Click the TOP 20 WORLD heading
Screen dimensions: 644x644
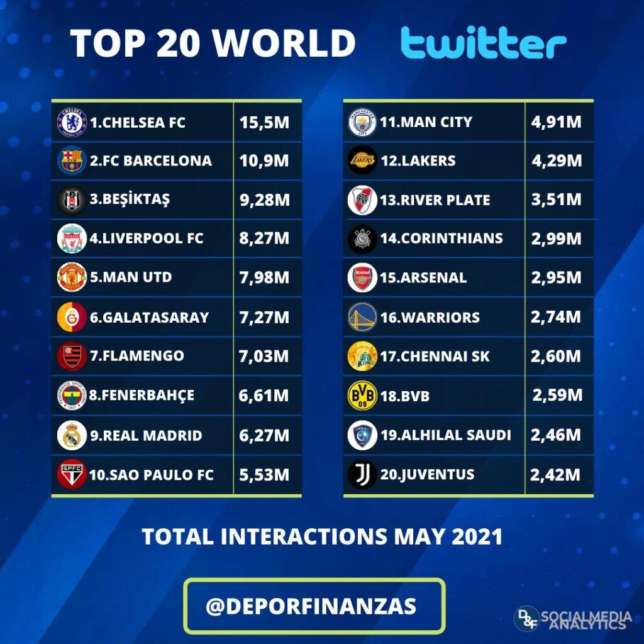point(213,43)
